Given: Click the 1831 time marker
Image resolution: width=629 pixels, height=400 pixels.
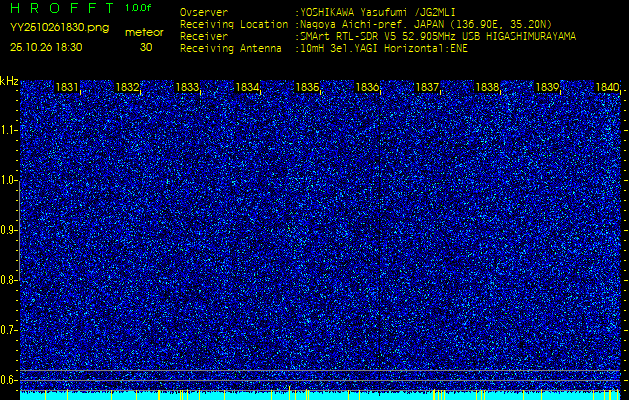Looking at the screenshot, I should coord(67,88).
